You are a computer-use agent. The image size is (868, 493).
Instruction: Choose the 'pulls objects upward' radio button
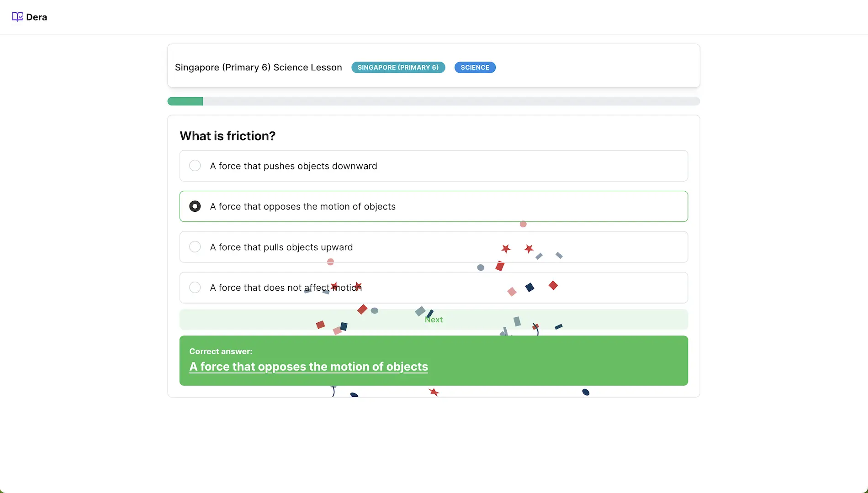pos(195,247)
